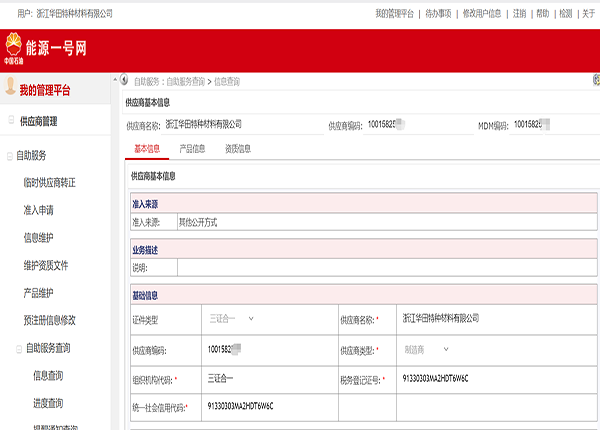Click the 注销 logout link

tap(520, 13)
